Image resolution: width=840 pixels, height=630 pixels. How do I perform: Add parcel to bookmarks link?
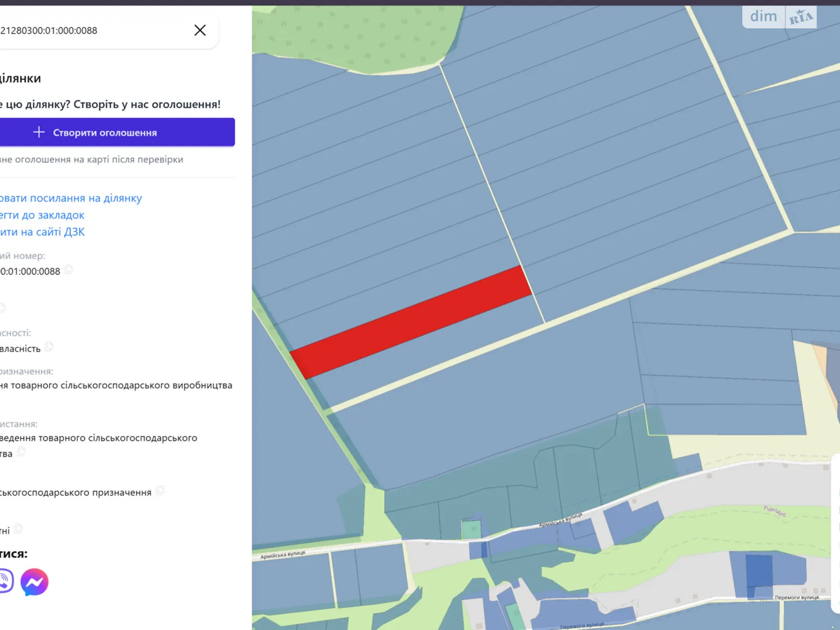[42, 215]
